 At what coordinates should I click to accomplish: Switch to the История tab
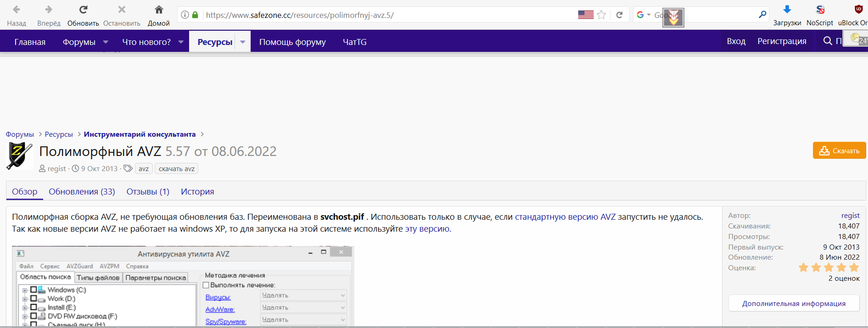197,192
